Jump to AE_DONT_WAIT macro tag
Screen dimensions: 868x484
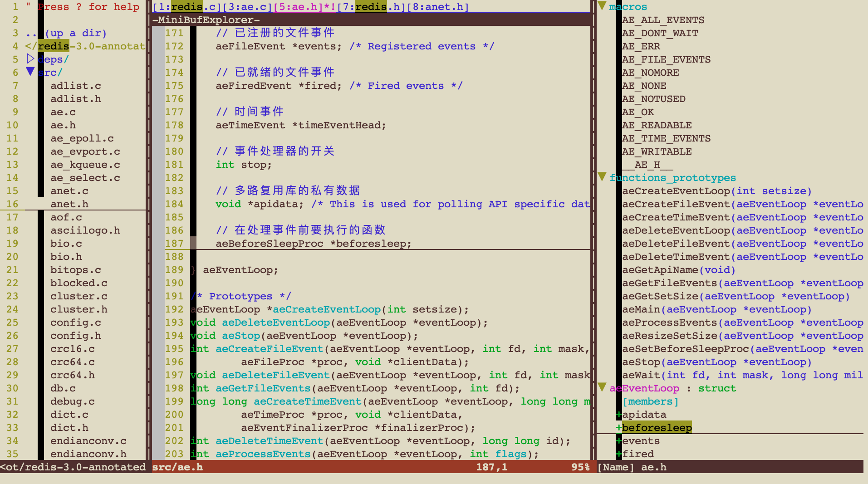point(660,33)
